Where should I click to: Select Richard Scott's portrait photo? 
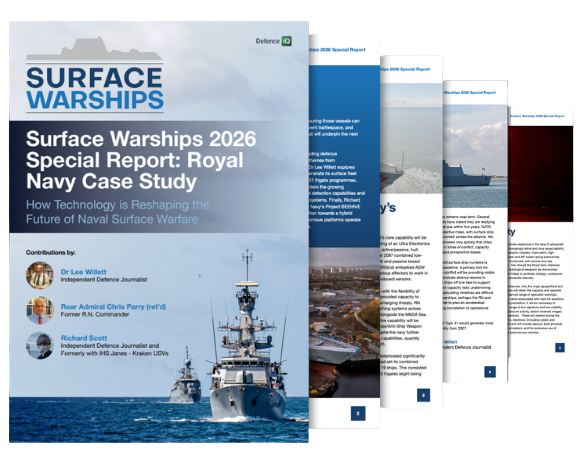(x=40, y=345)
